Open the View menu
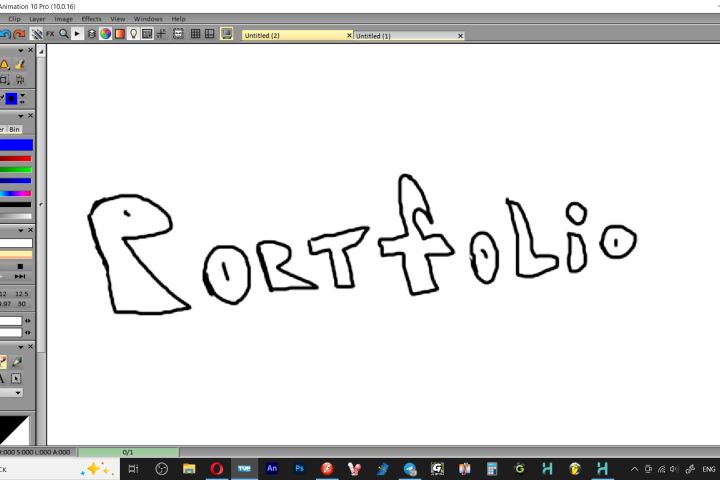720x480 pixels. tap(118, 19)
